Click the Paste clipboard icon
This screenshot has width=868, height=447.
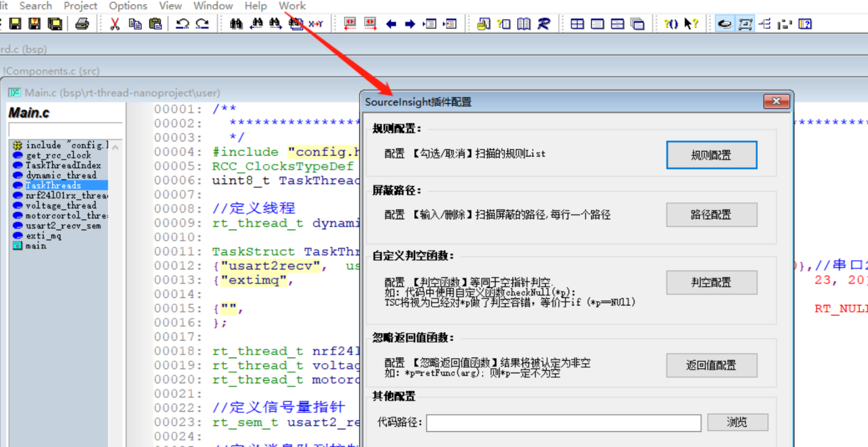pyautogui.click(x=155, y=24)
